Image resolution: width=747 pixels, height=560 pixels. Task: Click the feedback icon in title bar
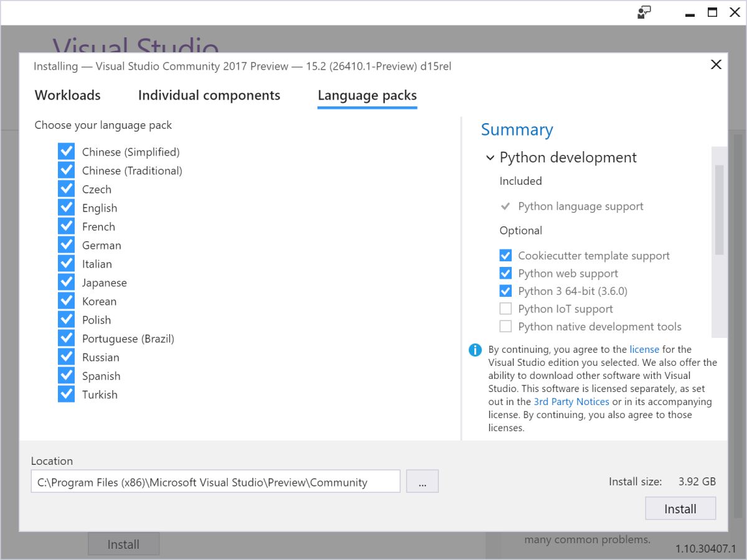644,12
